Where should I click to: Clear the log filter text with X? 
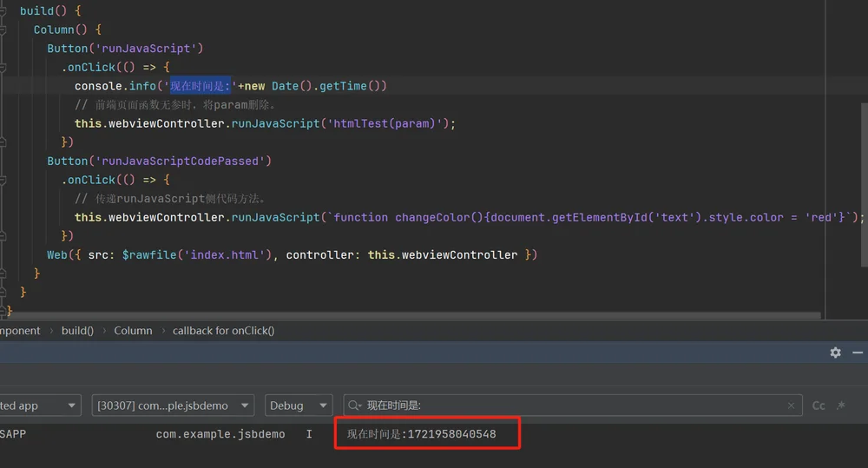point(791,405)
